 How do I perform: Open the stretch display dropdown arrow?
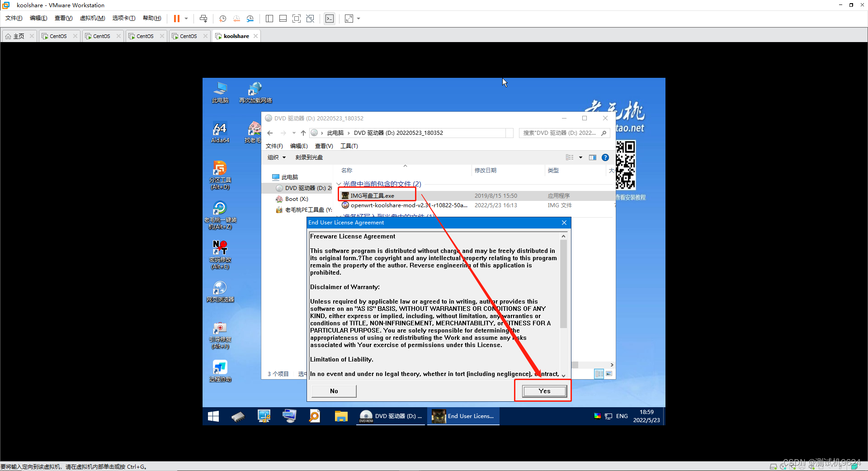click(x=359, y=19)
